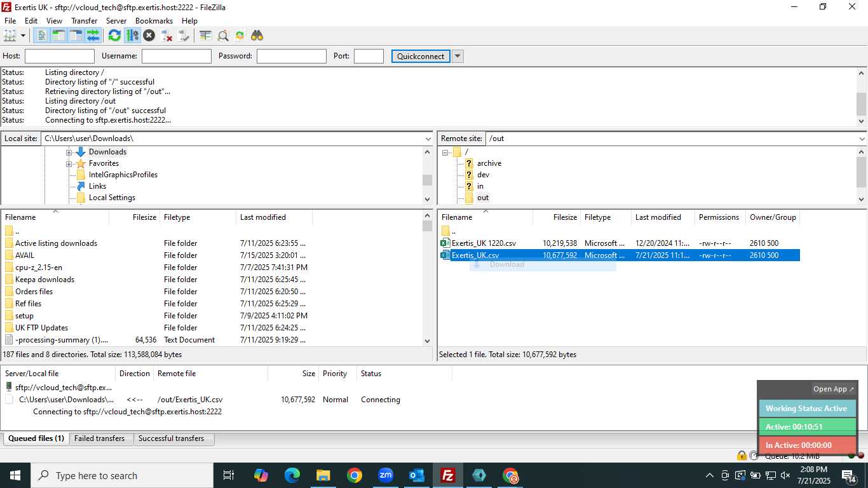Open directory listing filters dialog
This screenshot has width=868, height=488.
(x=205, y=36)
